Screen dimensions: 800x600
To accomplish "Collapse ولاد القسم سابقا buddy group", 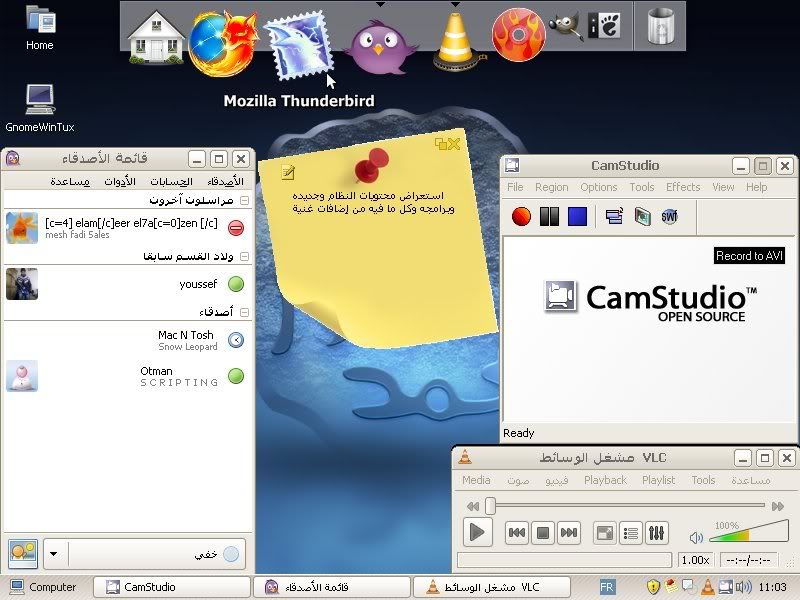I will tap(245, 256).
